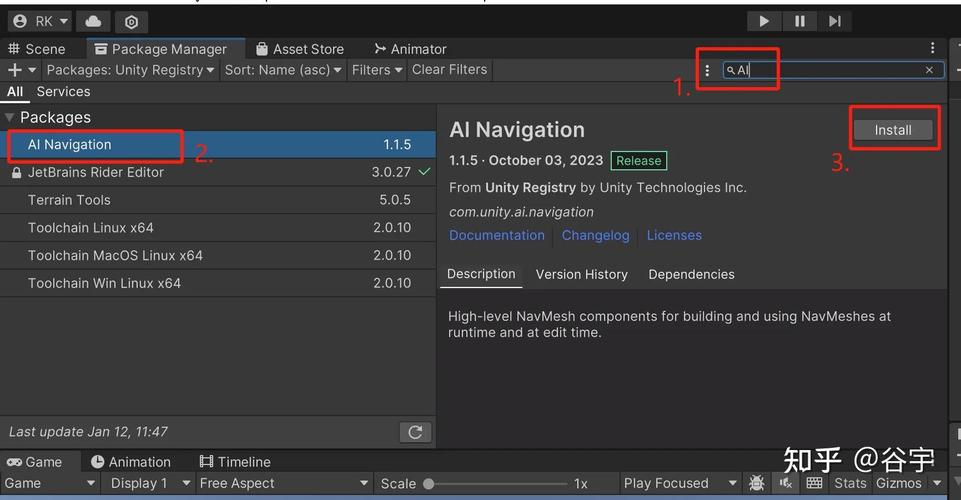Open the Animation tab
The height and width of the screenshot is (500, 961).
point(131,462)
